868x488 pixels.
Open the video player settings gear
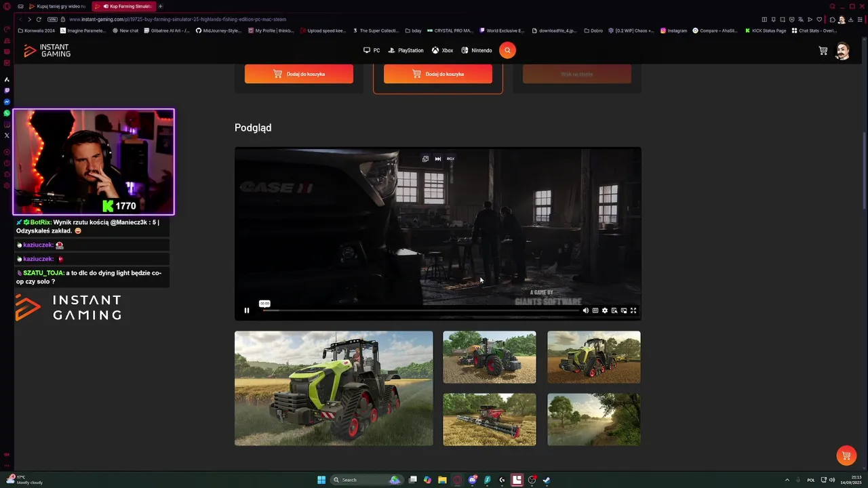[x=605, y=310]
